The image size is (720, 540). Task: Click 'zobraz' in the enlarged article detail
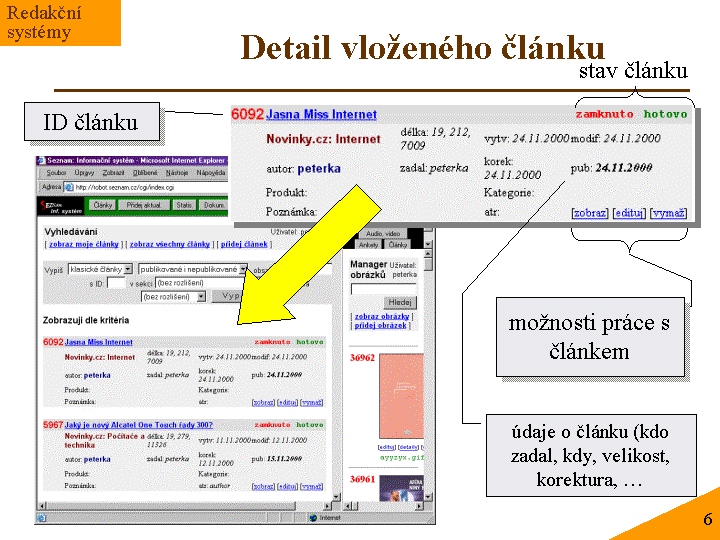[590, 213]
